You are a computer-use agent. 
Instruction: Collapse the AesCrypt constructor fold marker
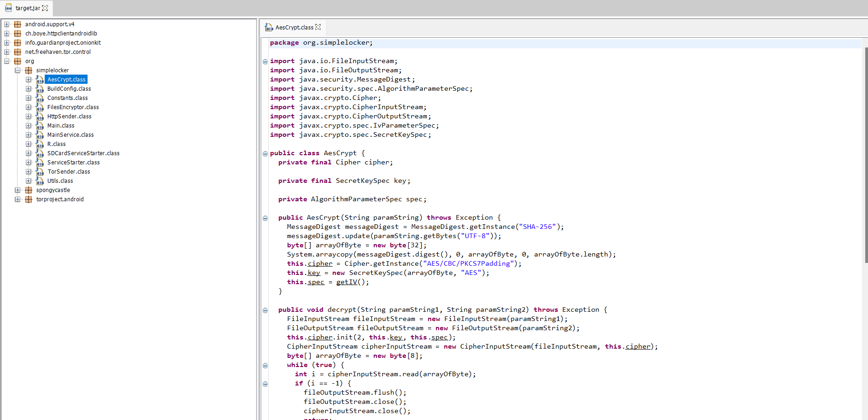[265, 218]
